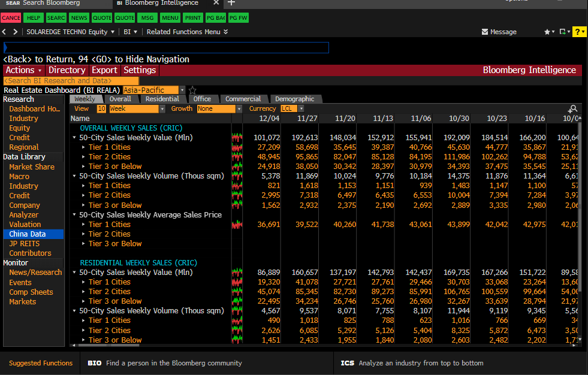
Task: Open the Growth None dropdown
Action: click(239, 109)
